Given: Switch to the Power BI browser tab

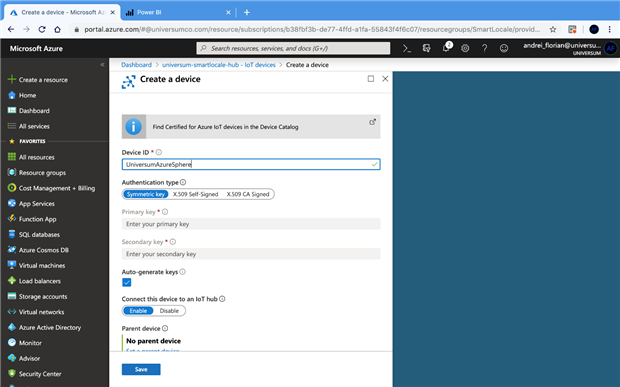Looking at the screenshot, I should pyautogui.click(x=177, y=12).
